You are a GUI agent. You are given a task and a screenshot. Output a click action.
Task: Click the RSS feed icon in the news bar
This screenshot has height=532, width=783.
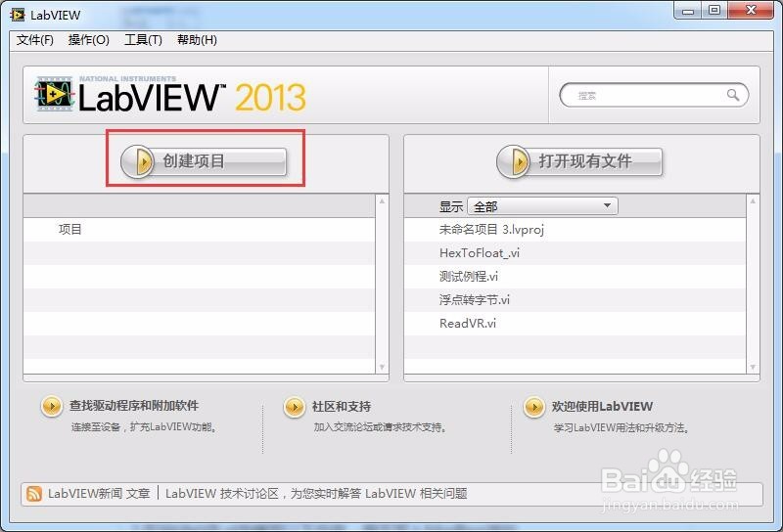(x=34, y=494)
